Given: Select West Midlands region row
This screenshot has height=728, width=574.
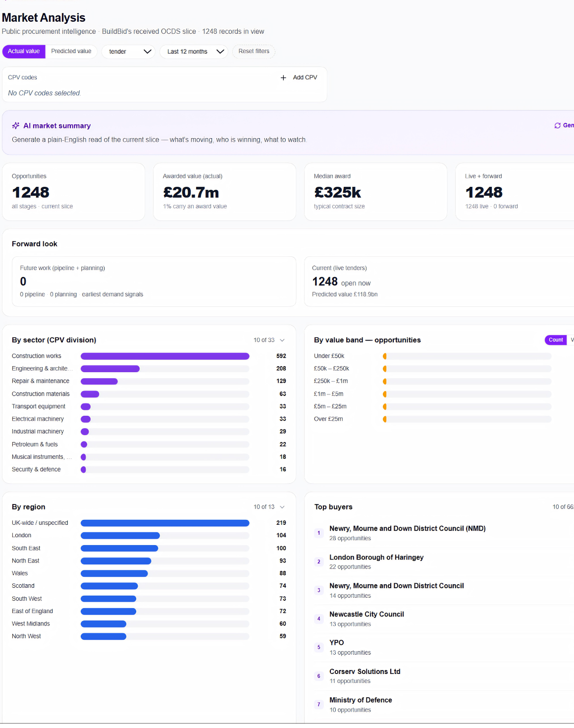Looking at the screenshot, I should 149,624.
